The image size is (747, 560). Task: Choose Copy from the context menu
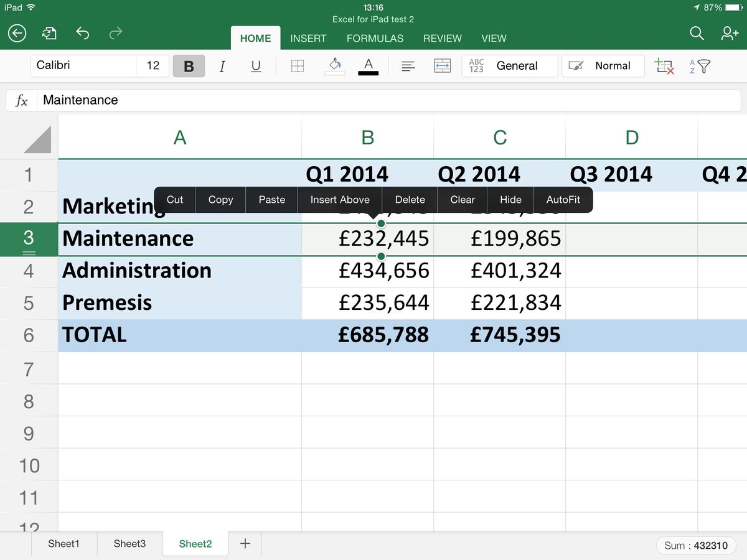(x=220, y=200)
